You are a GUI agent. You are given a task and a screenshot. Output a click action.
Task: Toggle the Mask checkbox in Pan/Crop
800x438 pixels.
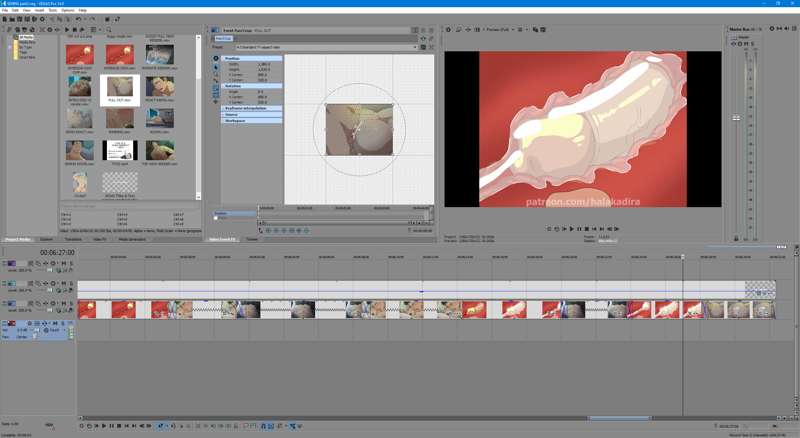click(x=216, y=218)
